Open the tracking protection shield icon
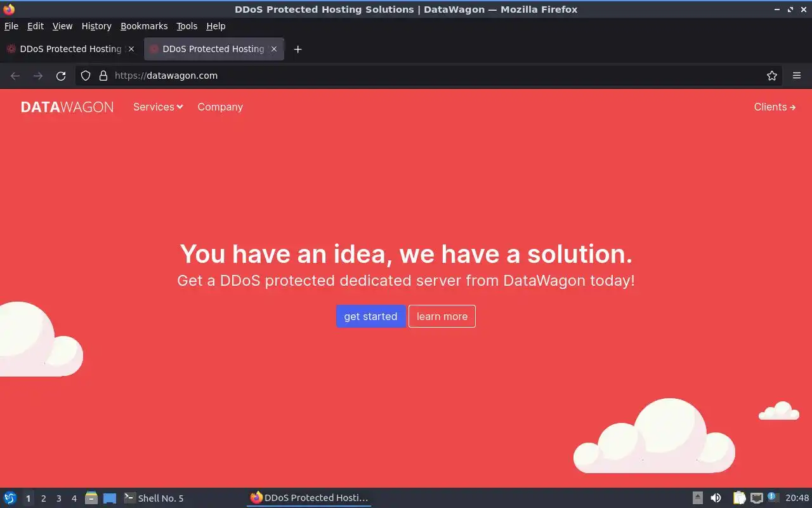Screen dimensions: 812x508 tap(86, 76)
